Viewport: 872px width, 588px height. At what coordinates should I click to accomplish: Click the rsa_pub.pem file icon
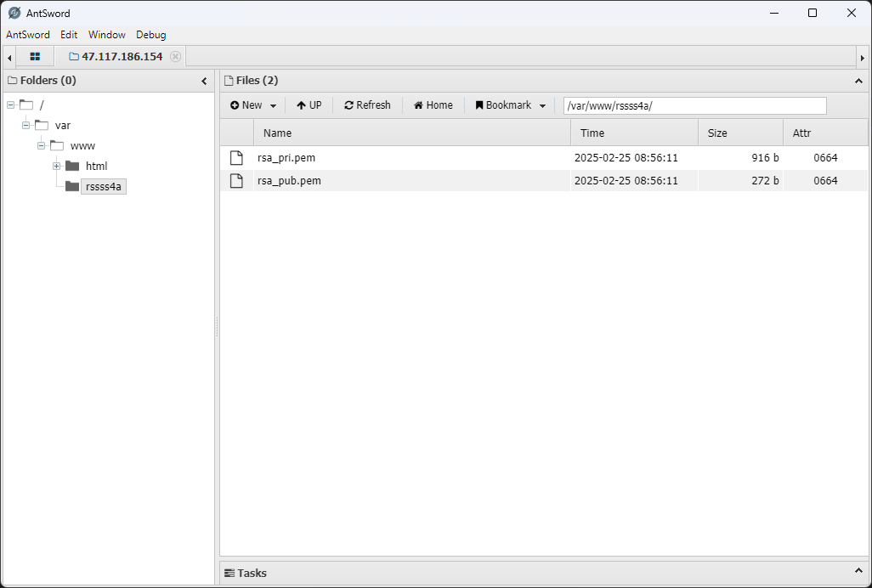click(236, 181)
